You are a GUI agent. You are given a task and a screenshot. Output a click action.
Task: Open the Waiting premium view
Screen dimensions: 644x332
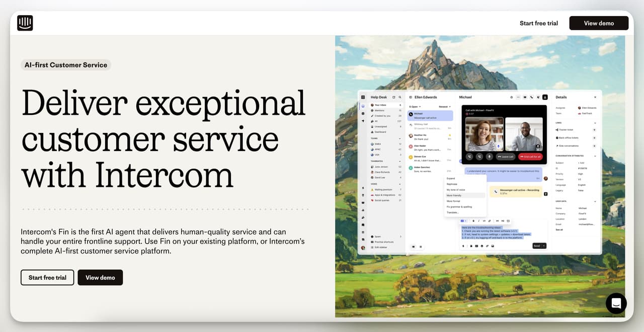click(x=385, y=189)
